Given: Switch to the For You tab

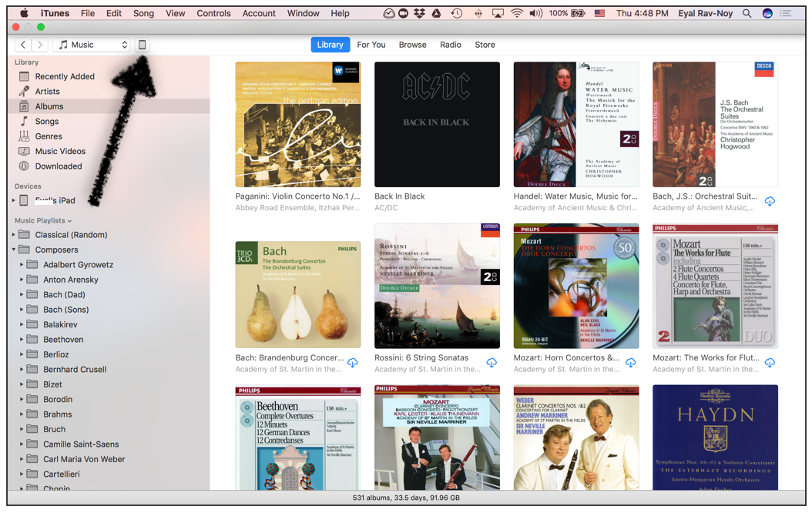Looking at the screenshot, I should pyautogui.click(x=371, y=45).
